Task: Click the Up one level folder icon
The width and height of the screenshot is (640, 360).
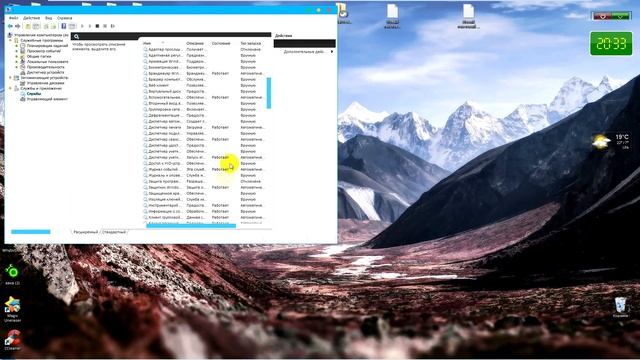Action: tap(28, 26)
